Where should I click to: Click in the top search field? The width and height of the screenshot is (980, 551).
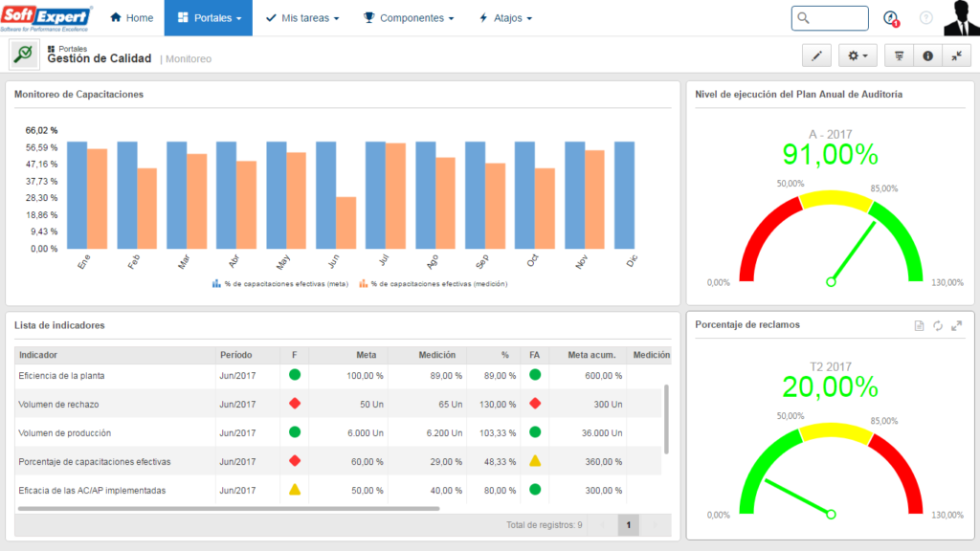coord(830,18)
